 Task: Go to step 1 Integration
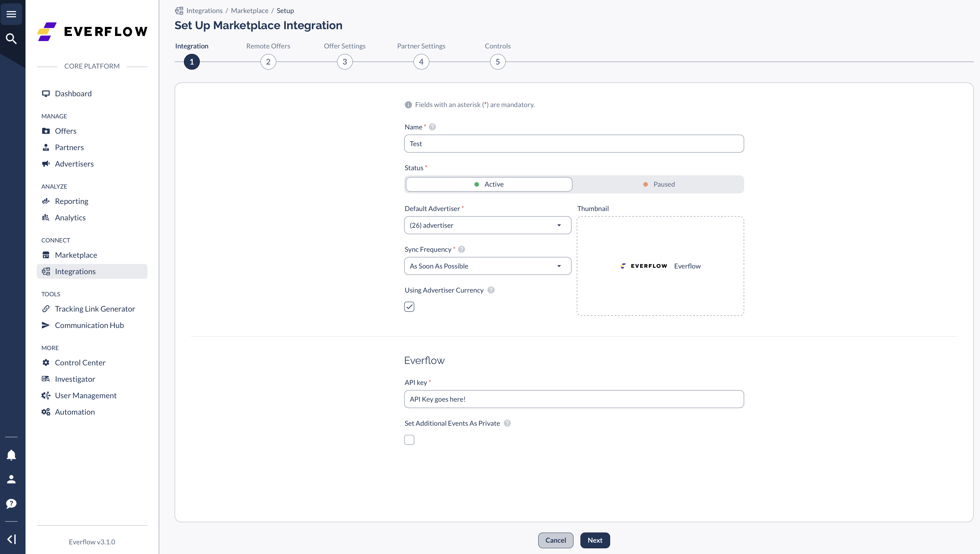pos(192,62)
